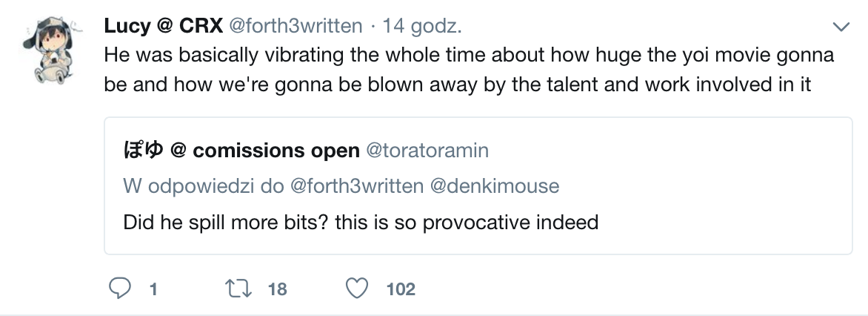Open the quoted tweet author name

pos(241,151)
